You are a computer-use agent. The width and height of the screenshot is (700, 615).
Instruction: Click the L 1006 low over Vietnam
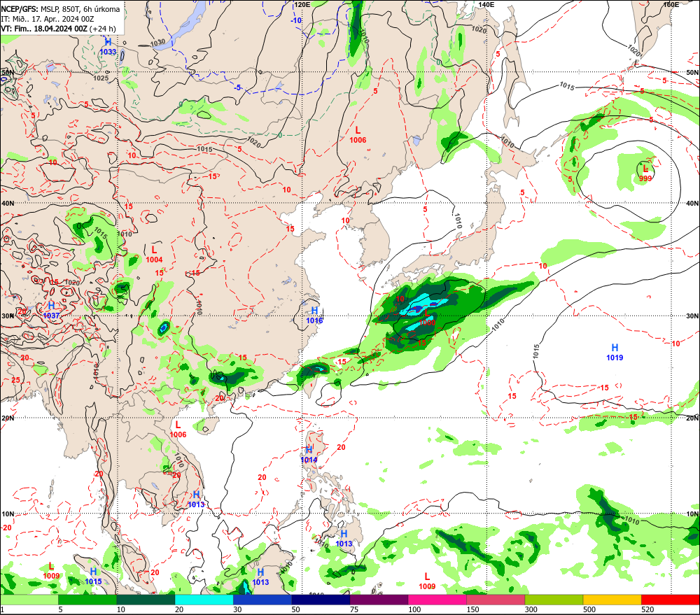178,430
